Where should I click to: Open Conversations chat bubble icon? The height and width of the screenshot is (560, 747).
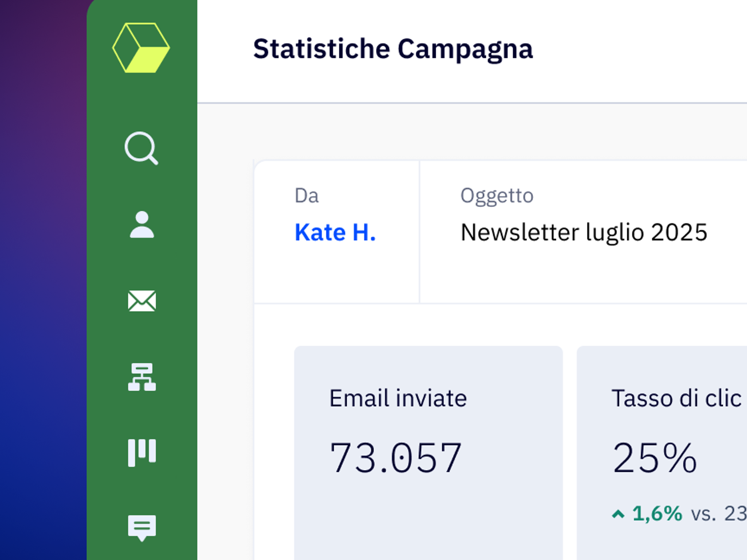pos(142,527)
